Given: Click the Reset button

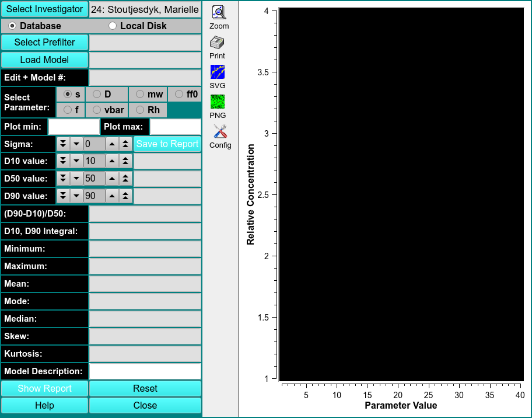Looking at the screenshot, I should pyautogui.click(x=145, y=389).
